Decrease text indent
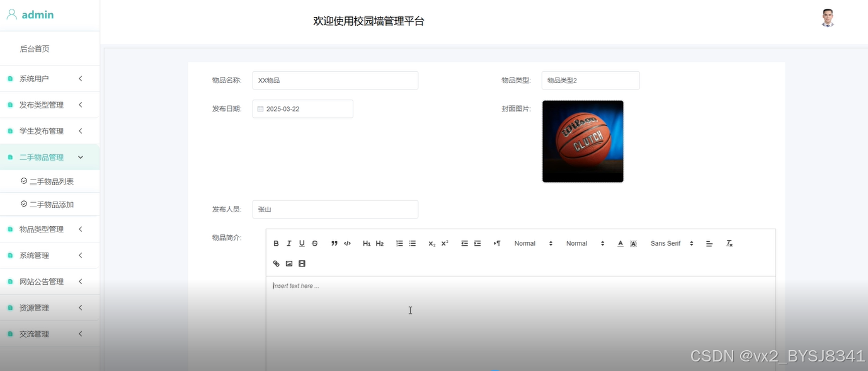The height and width of the screenshot is (371, 868). point(464,243)
